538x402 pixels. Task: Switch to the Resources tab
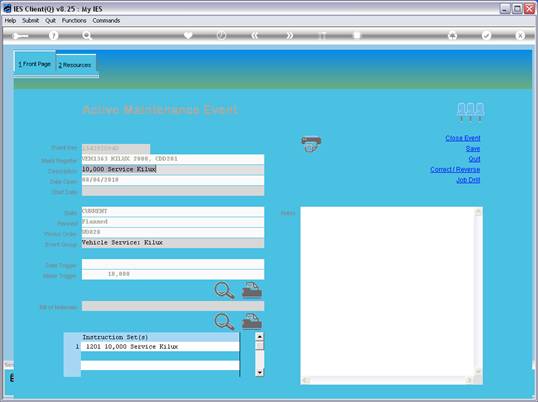tap(75, 64)
